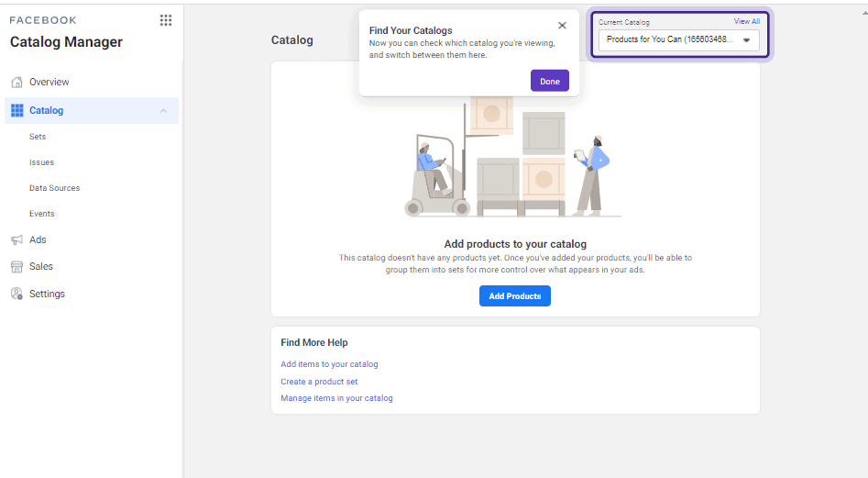Image resolution: width=868 pixels, height=478 pixels.
Task: Click the Catalog page heading
Action: [x=292, y=40]
